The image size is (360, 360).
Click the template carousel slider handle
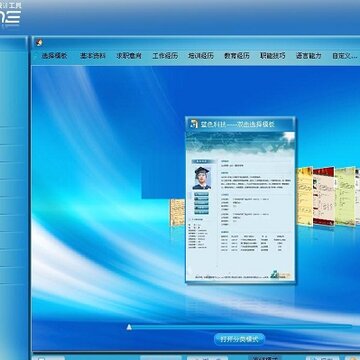click(x=129, y=327)
